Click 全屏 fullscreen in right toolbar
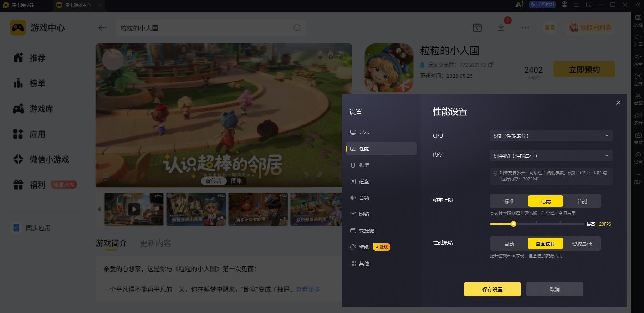644x313 pixels. tap(638, 79)
